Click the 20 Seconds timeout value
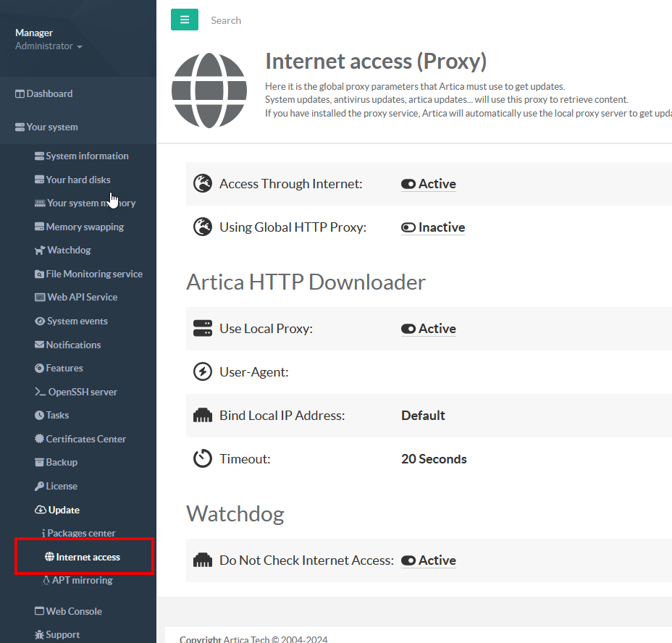Image resolution: width=672 pixels, height=643 pixels. click(x=434, y=459)
